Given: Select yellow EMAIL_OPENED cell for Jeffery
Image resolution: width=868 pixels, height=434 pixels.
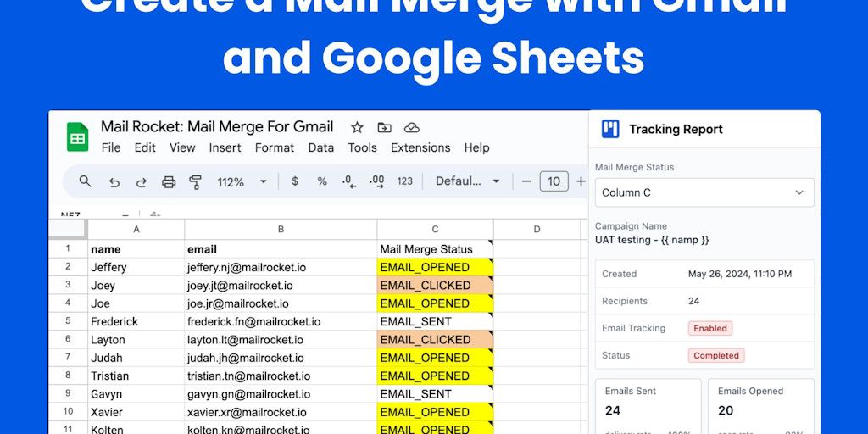Looking at the screenshot, I should 435,267.
